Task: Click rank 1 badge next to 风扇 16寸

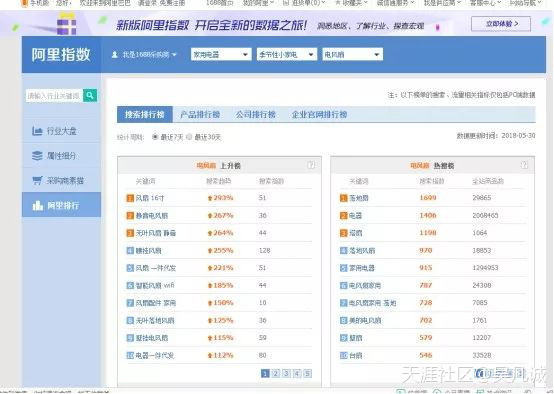Action: click(130, 198)
